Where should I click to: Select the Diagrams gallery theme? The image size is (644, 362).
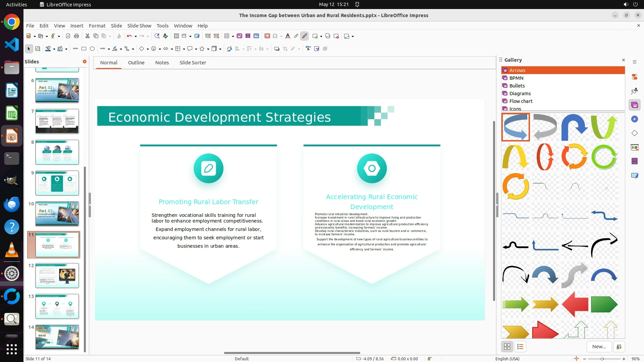(x=520, y=94)
